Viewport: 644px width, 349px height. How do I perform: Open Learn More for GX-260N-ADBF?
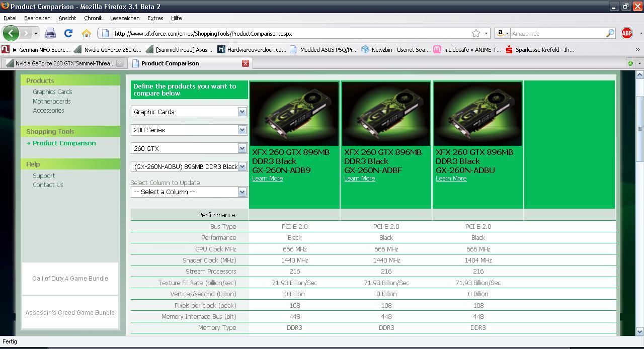359,179
